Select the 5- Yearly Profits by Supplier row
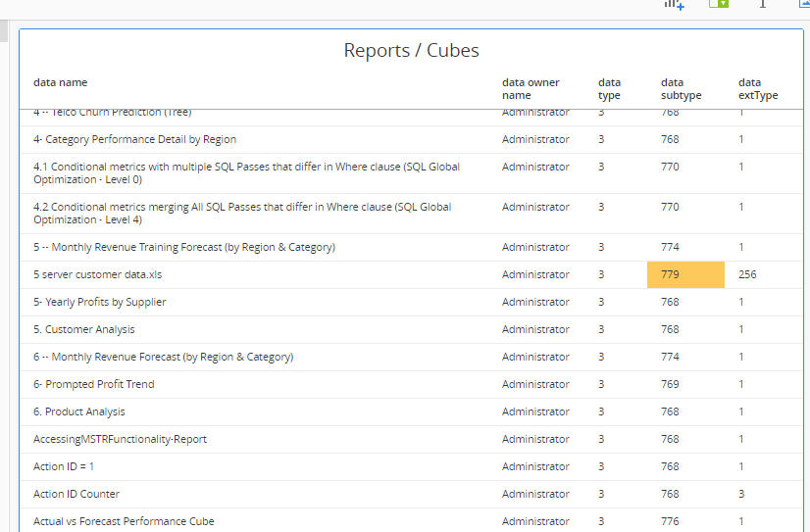Viewport: 810px width, 532px height. pyautogui.click(x=99, y=303)
